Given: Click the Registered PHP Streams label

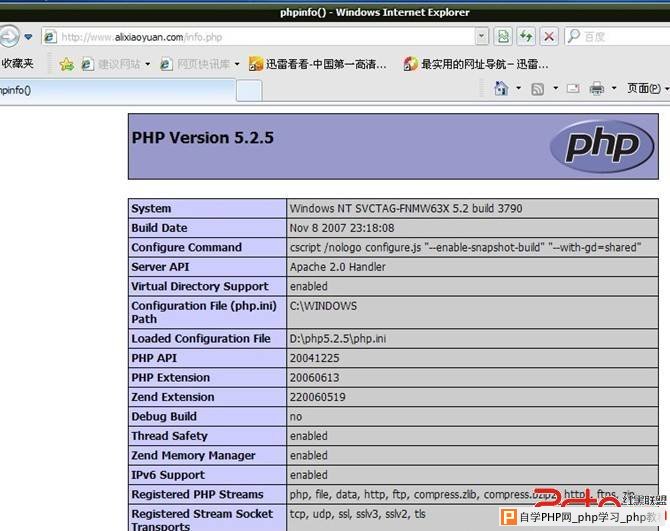Looking at the screenshot, I should (x=197, y=494).
